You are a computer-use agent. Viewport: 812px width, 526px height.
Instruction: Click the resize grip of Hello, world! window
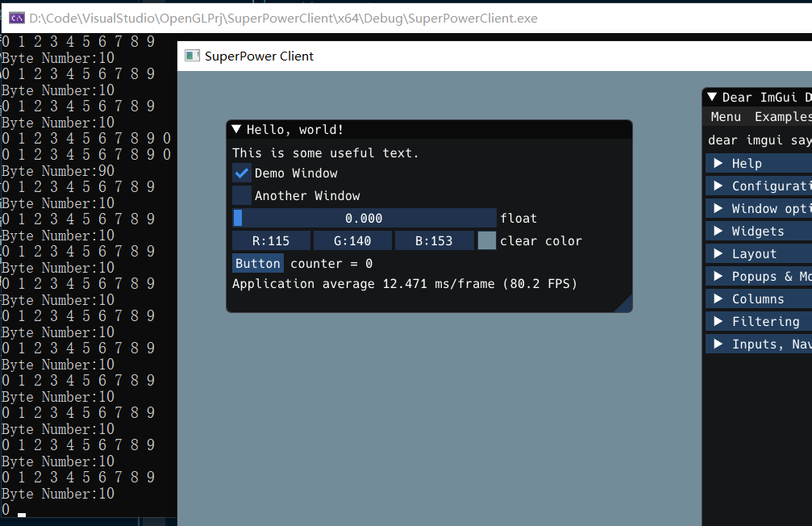pos(625,305)
